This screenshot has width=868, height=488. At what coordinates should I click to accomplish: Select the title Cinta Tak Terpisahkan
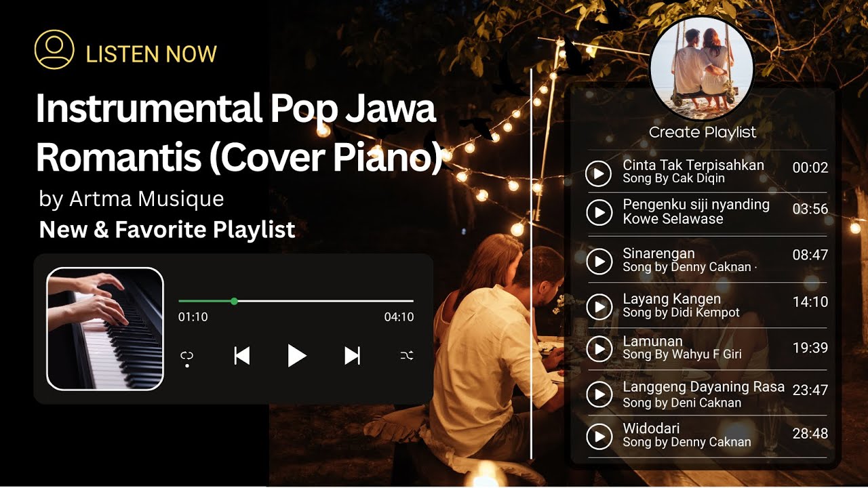pyautogui.click(x=694, y=165)
